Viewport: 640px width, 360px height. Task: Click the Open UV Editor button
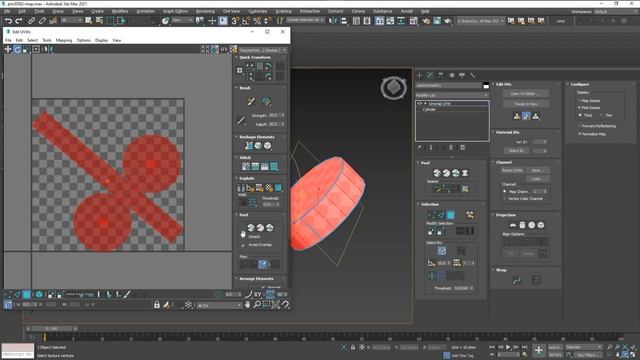(x=525, y=94)
